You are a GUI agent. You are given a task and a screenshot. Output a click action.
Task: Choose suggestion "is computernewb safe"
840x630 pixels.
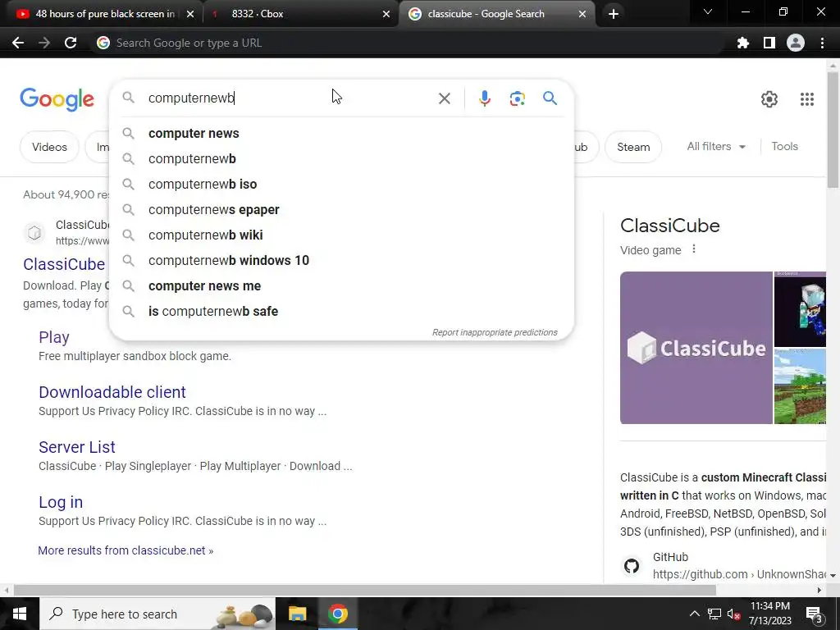[x=341, y=311]
